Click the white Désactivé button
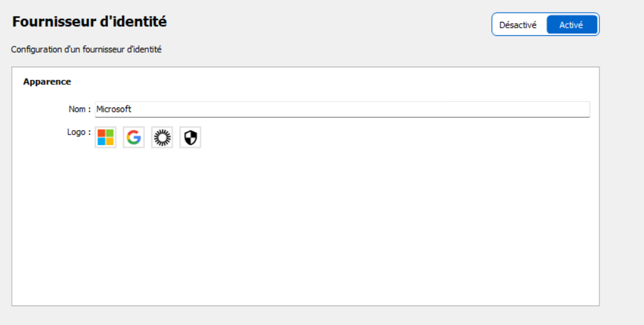The height and width of the screenshot is (325, 644). [x=518, y=25]
